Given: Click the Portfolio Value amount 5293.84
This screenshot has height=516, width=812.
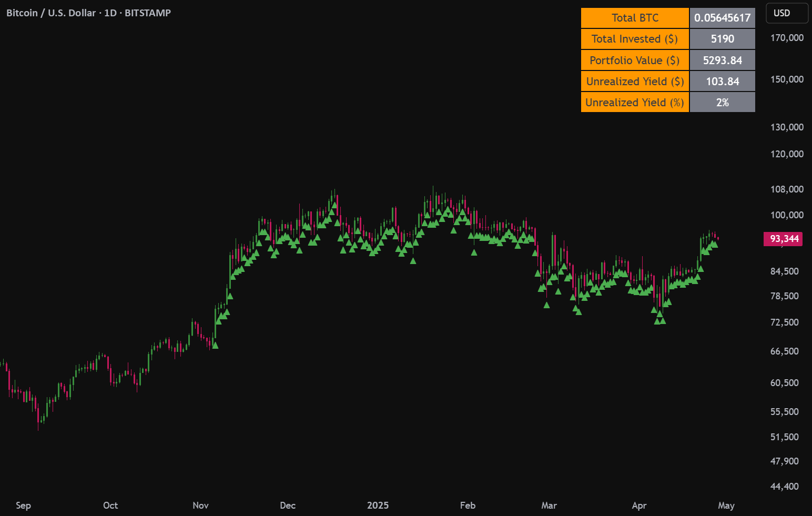Looking at the screenshot, I should coord(722,60).
